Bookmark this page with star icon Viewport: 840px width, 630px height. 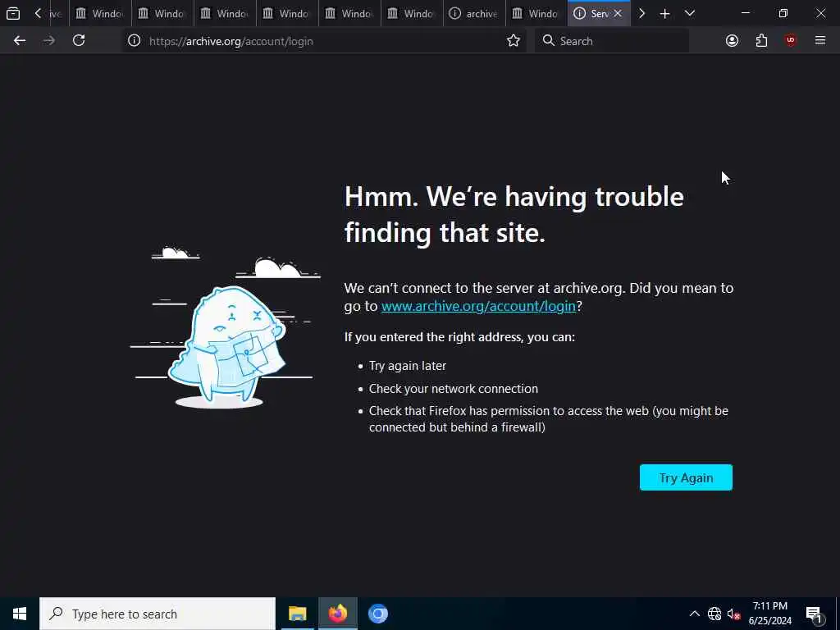point(514,41)
